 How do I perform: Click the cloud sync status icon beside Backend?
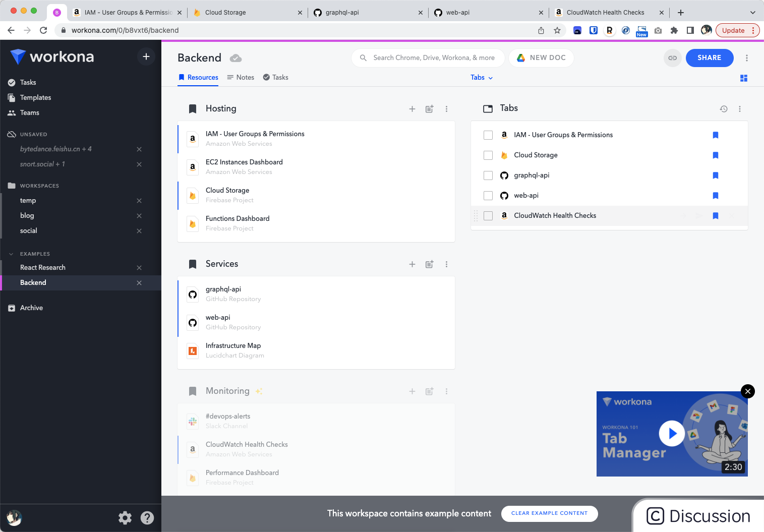[236, 58]
